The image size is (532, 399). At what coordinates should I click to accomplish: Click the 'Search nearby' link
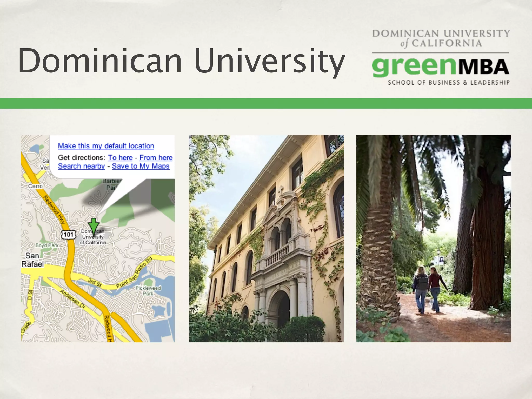pyautogui.click(x=81, y=166)
